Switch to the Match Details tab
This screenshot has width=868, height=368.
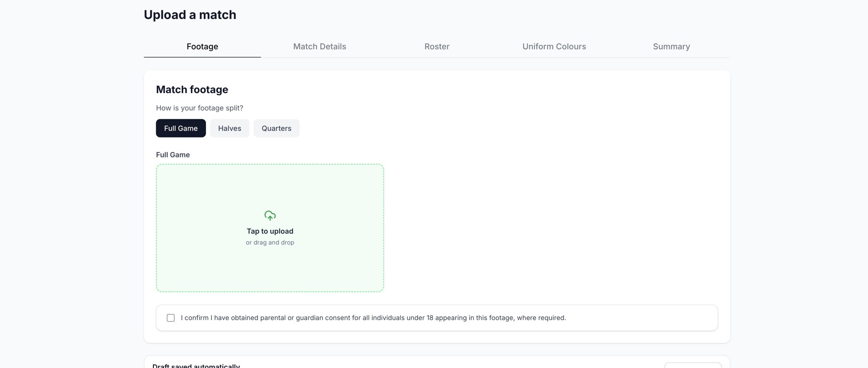(x=320, y=46)
